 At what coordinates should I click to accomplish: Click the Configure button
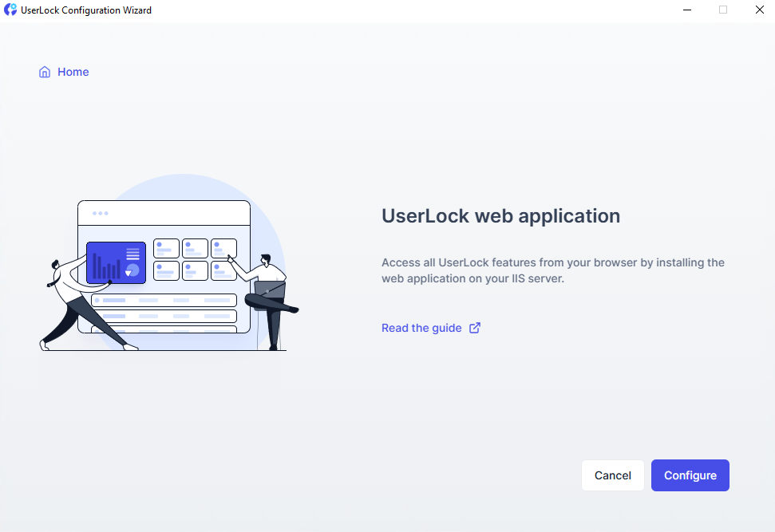tap(690, 475)
